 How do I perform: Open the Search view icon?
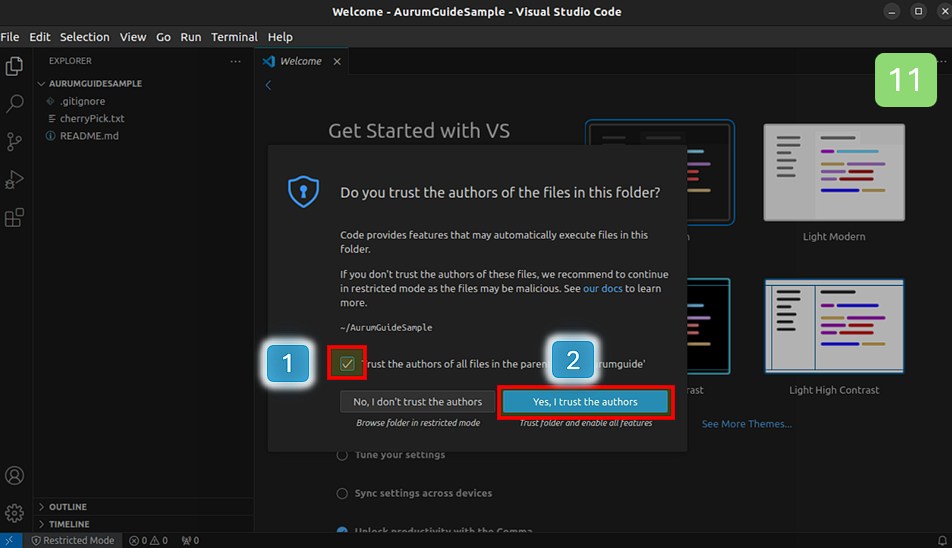tap(15, 104)
